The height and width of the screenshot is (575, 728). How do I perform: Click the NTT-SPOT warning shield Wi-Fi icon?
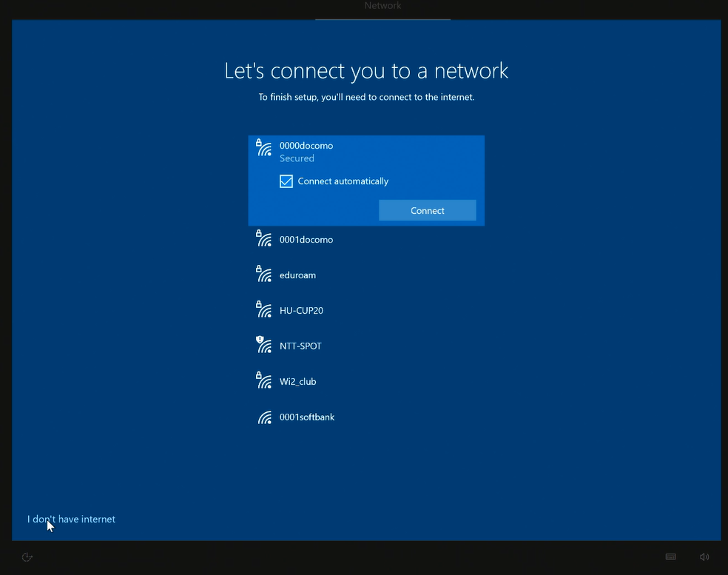click(x=264, y=346)
